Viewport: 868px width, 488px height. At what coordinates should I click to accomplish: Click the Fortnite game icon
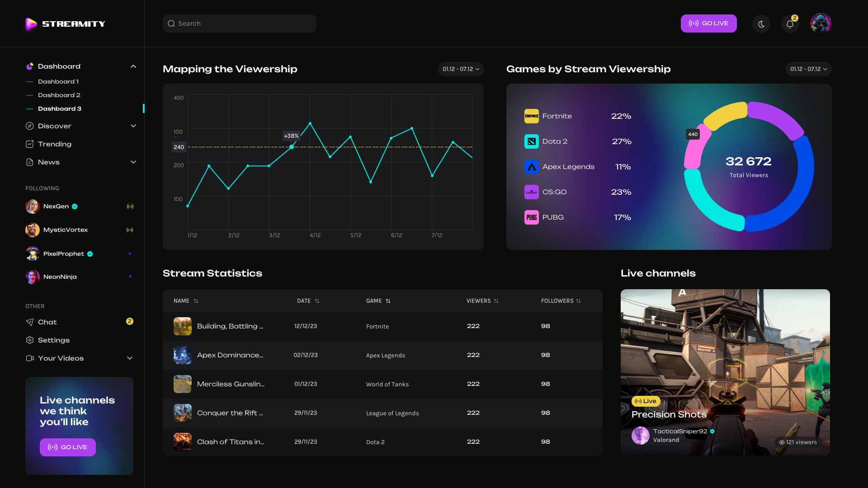[532, 116]
